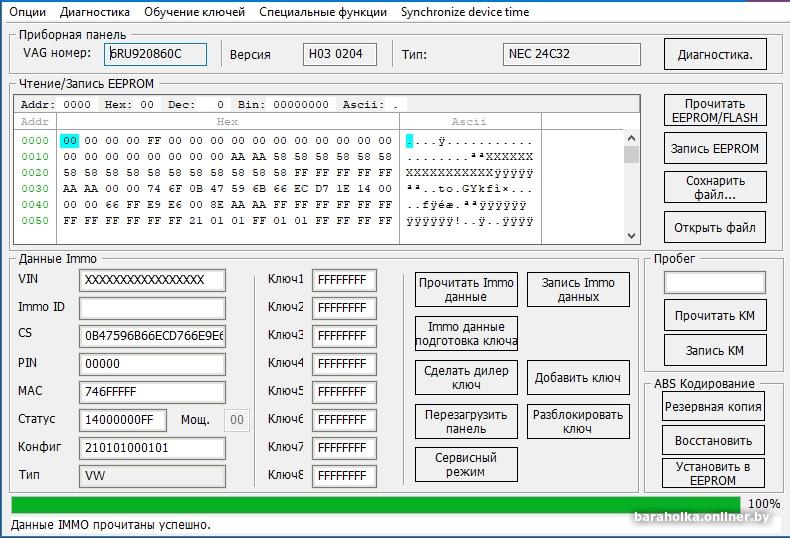Viewport: 790px width, 538px height.
Task: Click the Hex column header
Action: 228,121
